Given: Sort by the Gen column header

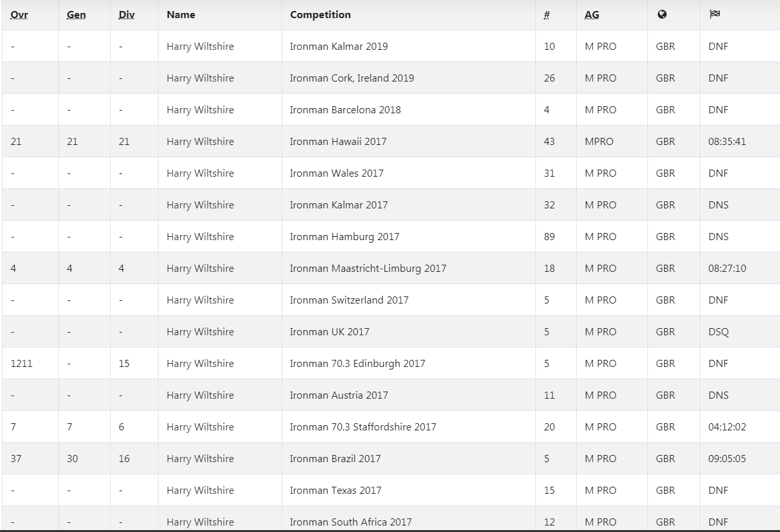Looking at the screenshot, I should (76, 15).
